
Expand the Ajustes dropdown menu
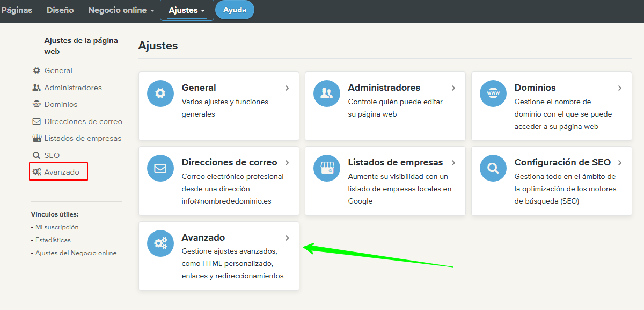187,10
